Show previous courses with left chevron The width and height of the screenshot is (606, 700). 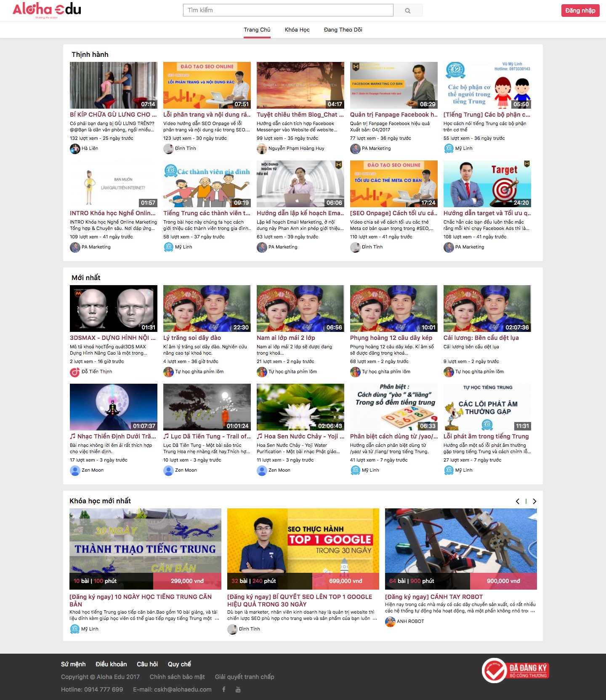tap(518, 501)
